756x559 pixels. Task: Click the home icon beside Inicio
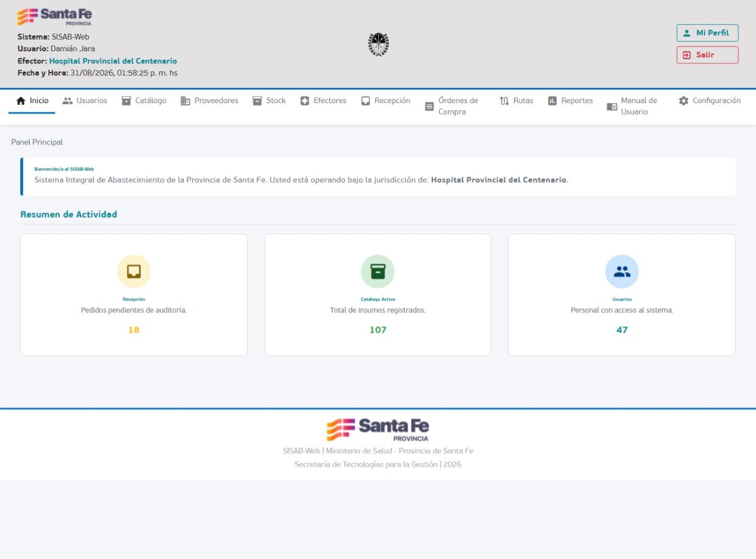click(x=21, y=101)
